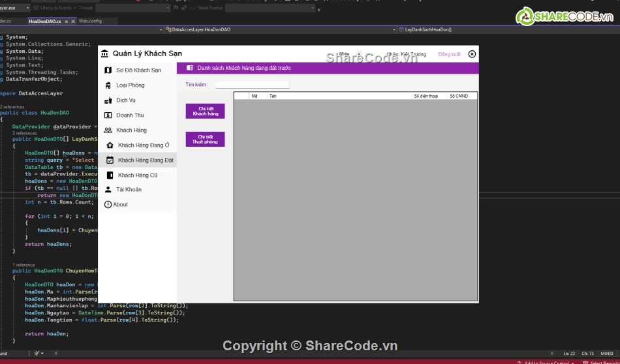The width and height of the screenshot is (620, 364).
Task: Switch to the HoaDonDAO.cs tab
Action: click(44, 21)
